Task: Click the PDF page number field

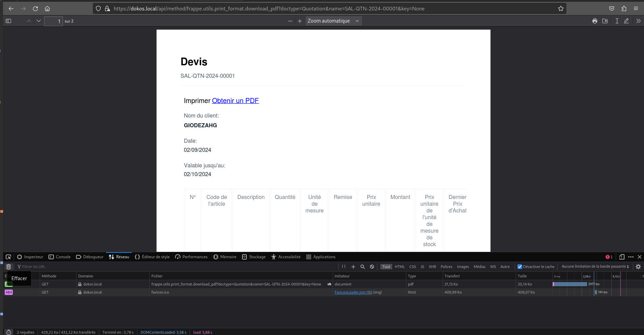Action: [54, 21]
